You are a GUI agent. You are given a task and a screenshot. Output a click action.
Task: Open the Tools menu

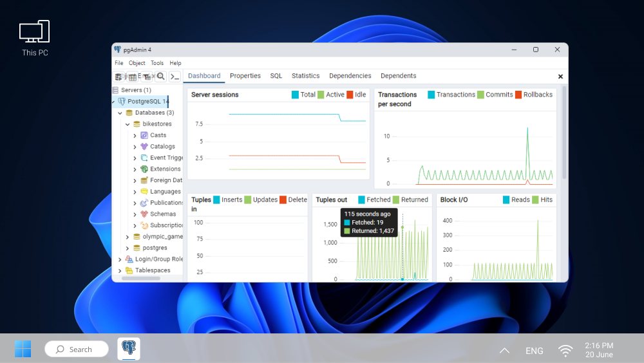coord(157,63)
